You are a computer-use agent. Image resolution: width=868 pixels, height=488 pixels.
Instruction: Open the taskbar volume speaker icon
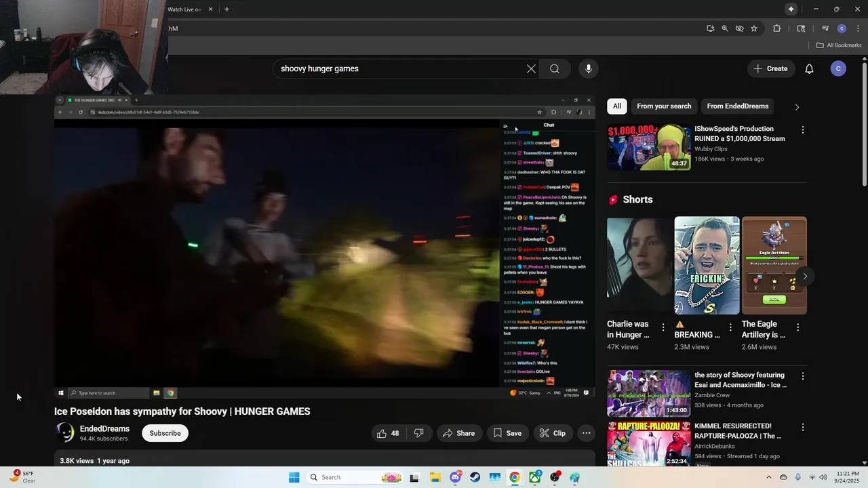click(x=823, y=477)
